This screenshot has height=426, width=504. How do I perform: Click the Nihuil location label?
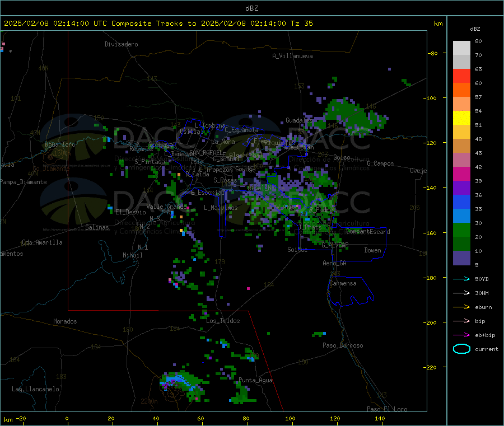pyautogui.click(x=132, y=255)
